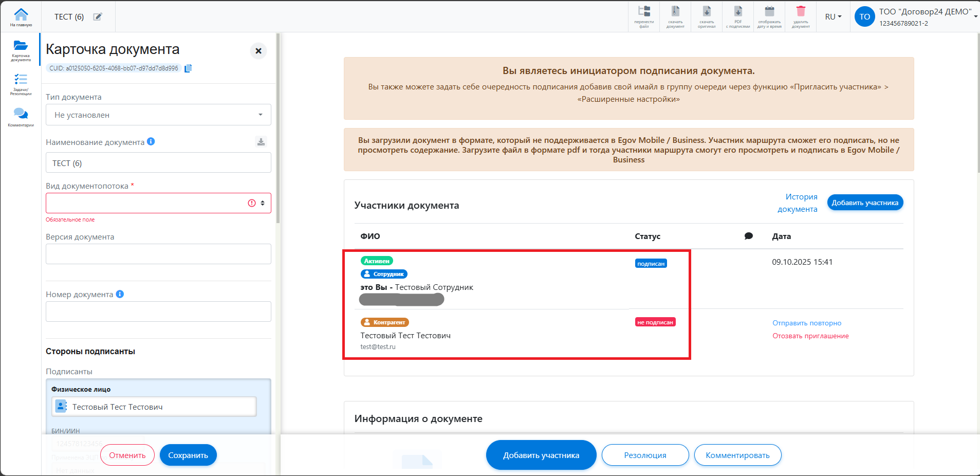The image size is (980, 476).
Task: Open the RU language dropdown
Action: tap(833, 17)
